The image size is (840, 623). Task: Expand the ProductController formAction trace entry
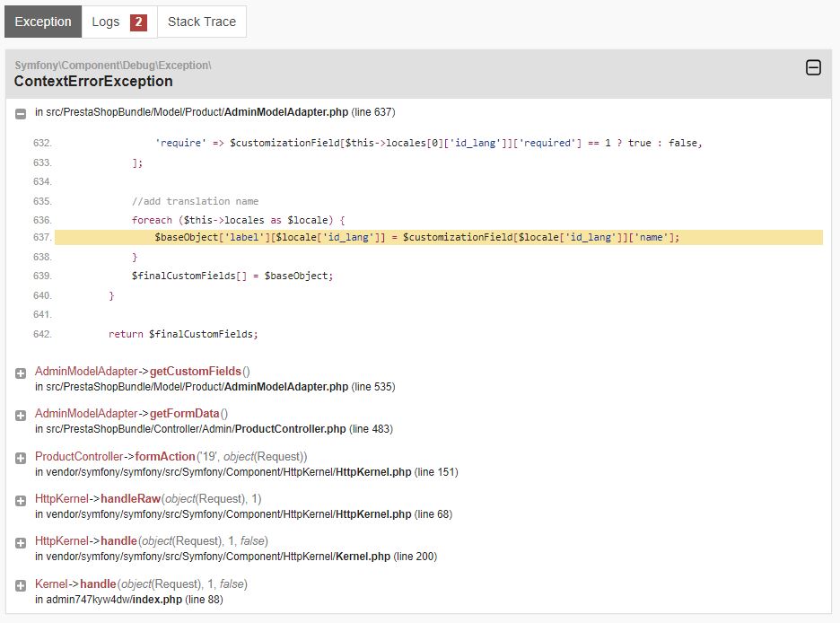point(21,458)
